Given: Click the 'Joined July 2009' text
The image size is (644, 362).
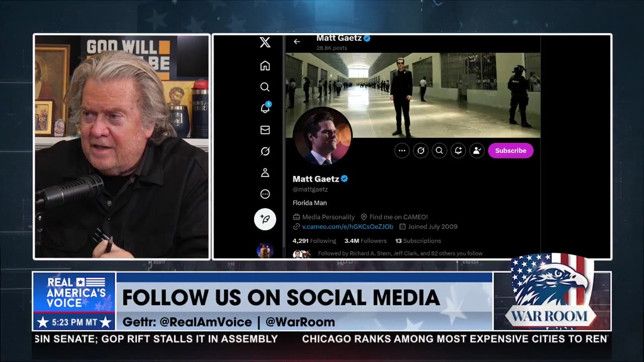Looking at the screenshot, I should [x=433, y=227].
